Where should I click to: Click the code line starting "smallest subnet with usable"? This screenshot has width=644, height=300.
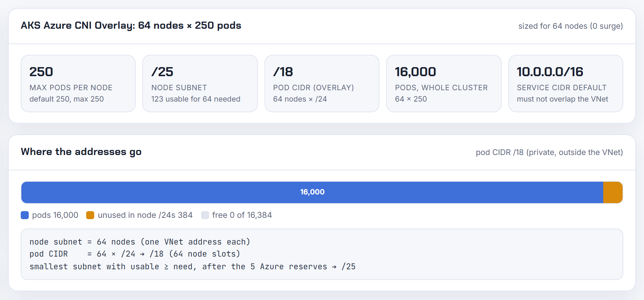192,267
